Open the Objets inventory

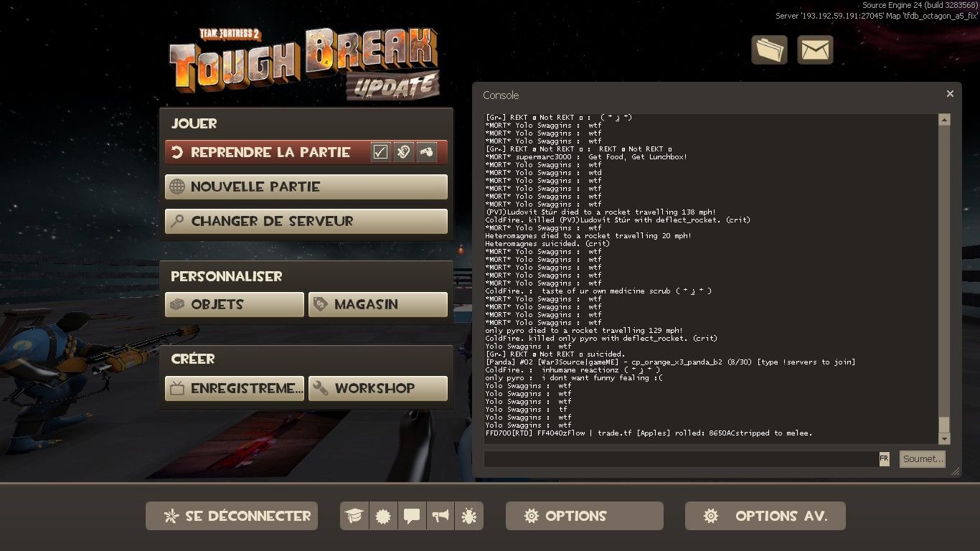pyautogui.click(x=235, y=304)
